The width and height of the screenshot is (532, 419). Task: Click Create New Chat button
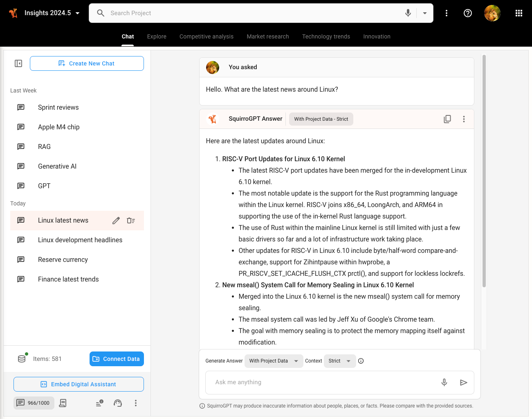[x=87, y=63]
